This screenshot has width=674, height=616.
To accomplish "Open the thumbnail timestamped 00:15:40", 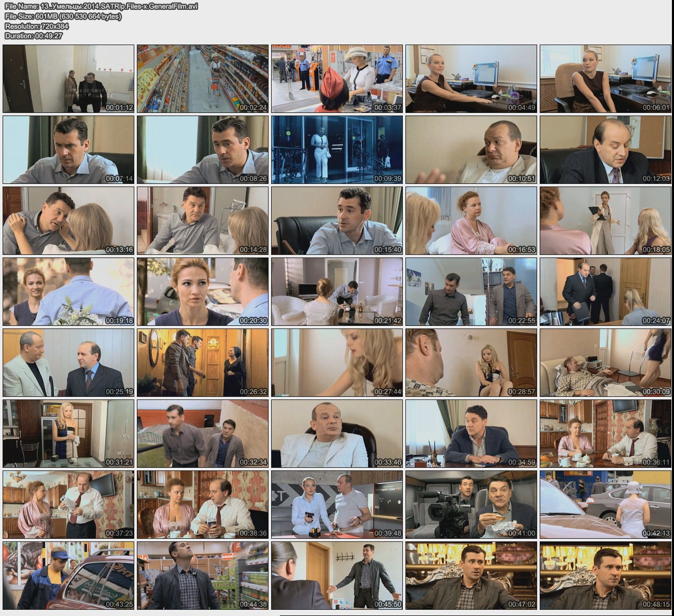I will coord(337,221).
